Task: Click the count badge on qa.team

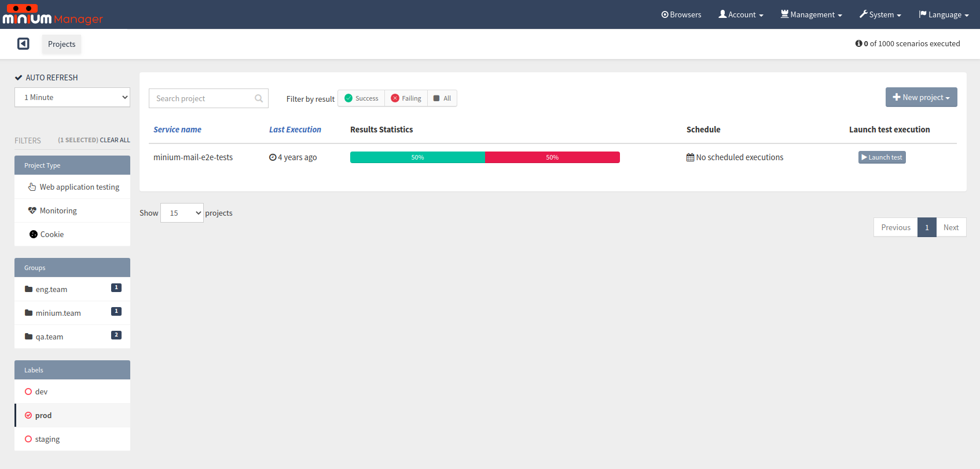Action: coord(116,335)
